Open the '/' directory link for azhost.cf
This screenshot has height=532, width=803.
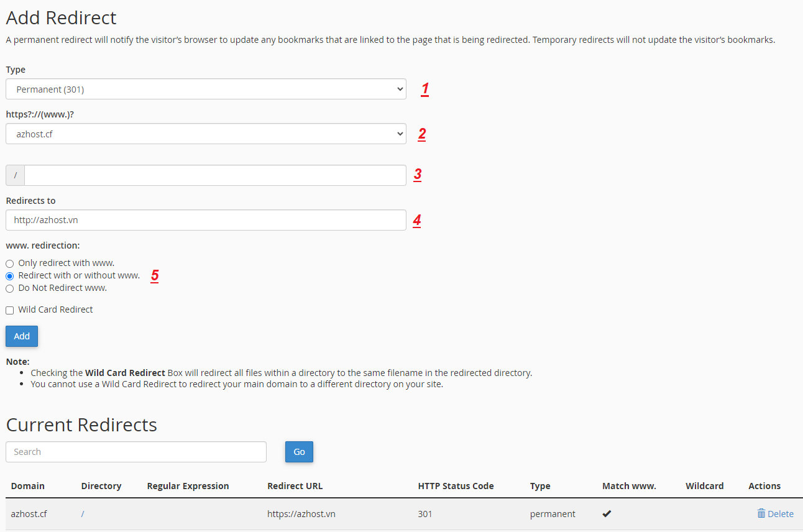tap(83, 514)
